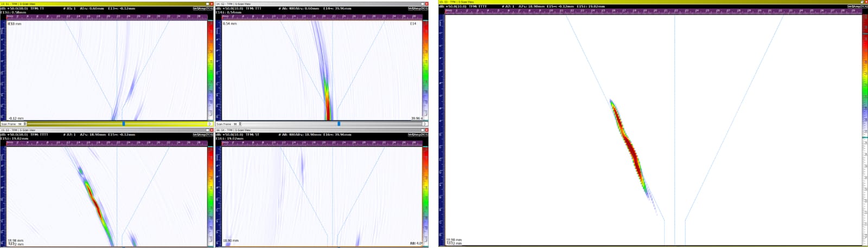Screen dimensions: 868x248
Task: Click the Scan Frame stepper in the S1 view
Action: coord(24,124)
